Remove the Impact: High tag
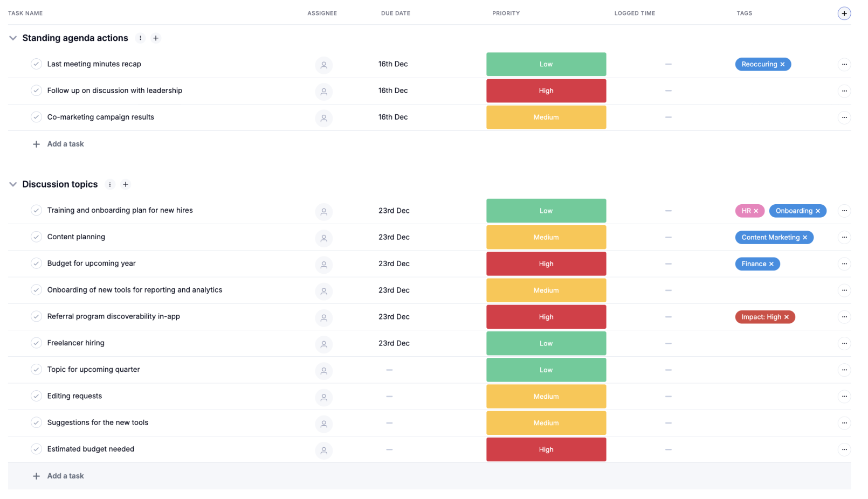 [786, 317]
